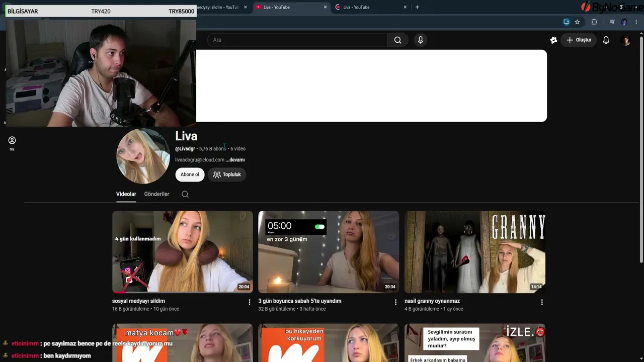Open Chrome media controls icon
The height and width of the screenshot is (362, 644).
tap(612, 22)
